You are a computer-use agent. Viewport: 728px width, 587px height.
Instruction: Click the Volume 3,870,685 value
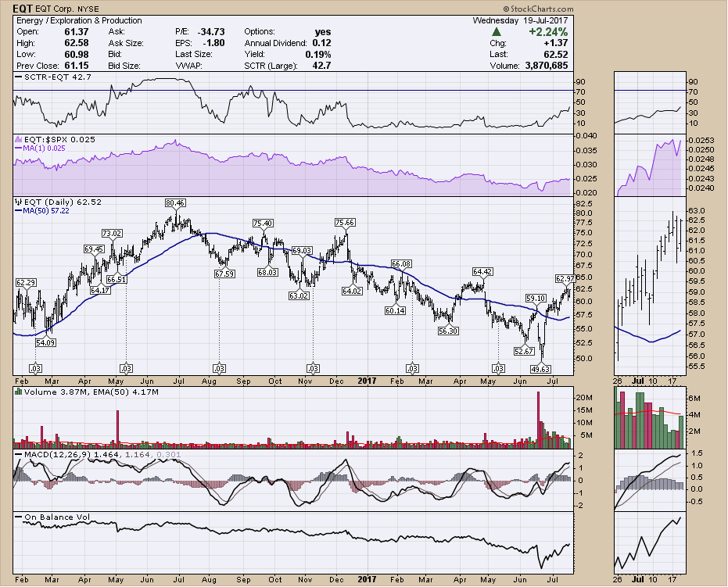[547, 66]
